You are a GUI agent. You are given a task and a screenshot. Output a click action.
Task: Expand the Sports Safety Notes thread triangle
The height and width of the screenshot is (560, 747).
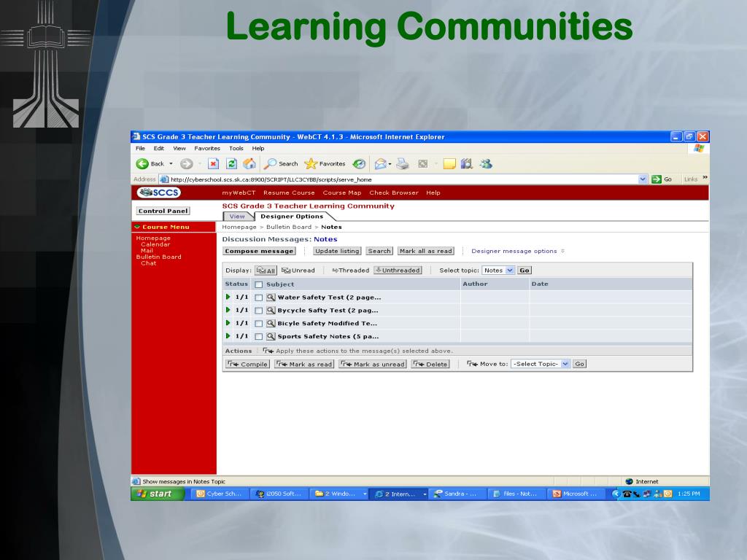coord(228,335)
